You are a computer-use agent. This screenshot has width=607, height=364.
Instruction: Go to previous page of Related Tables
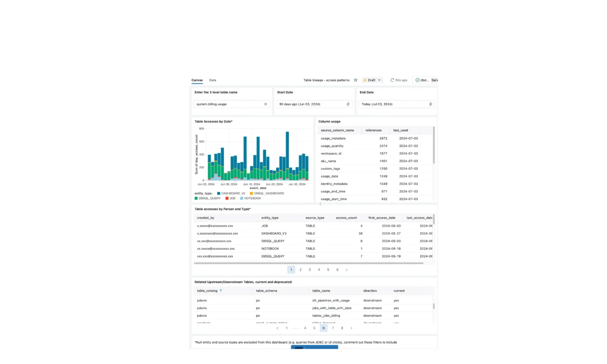click(277, 328)
